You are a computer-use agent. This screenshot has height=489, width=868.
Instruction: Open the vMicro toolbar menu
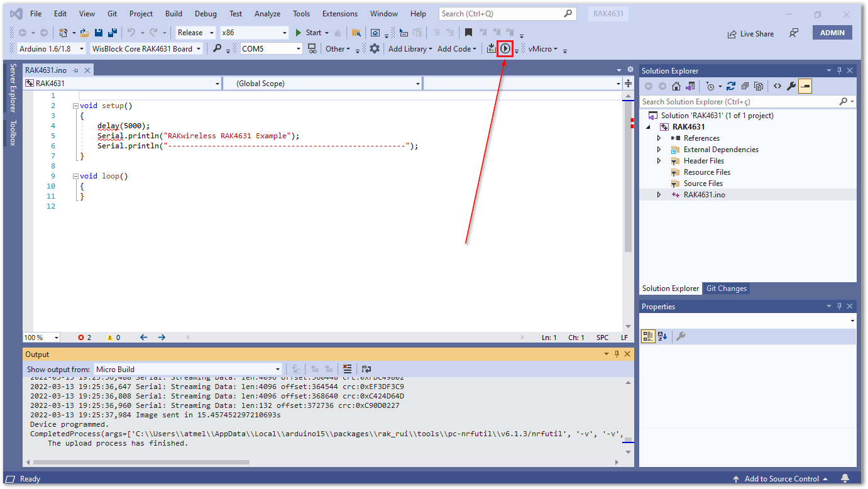(544, 48)
